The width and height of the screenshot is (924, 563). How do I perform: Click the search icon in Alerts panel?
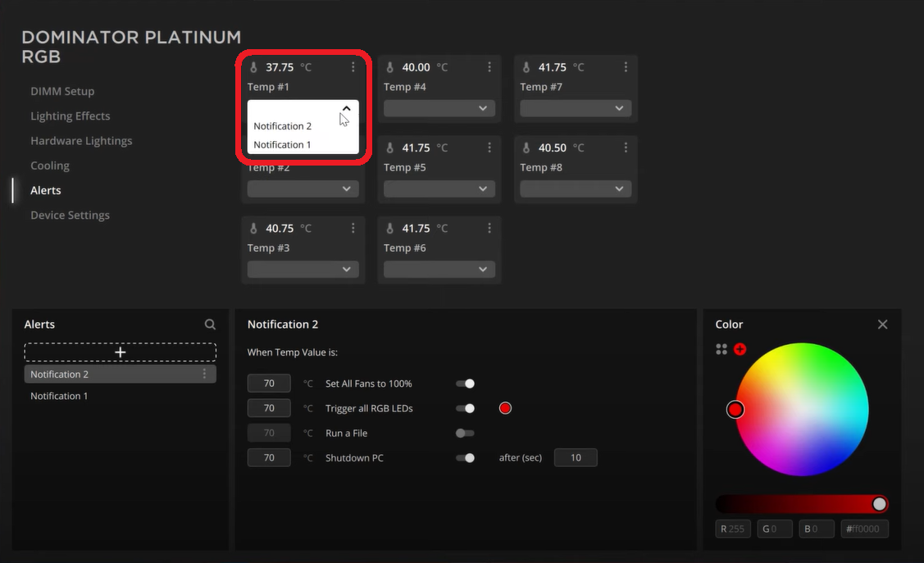210,325
